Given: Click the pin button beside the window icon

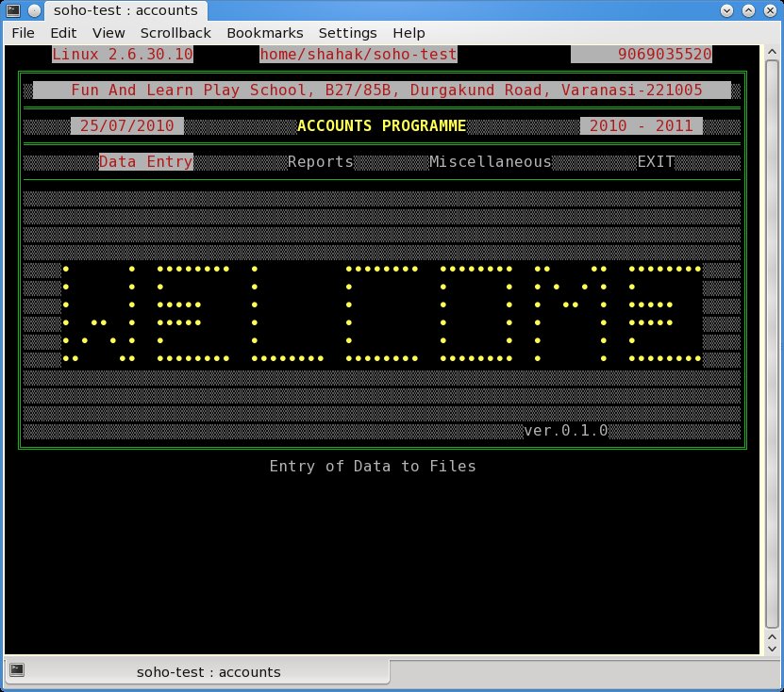Looking at the screenshot, I should point(32,10).
